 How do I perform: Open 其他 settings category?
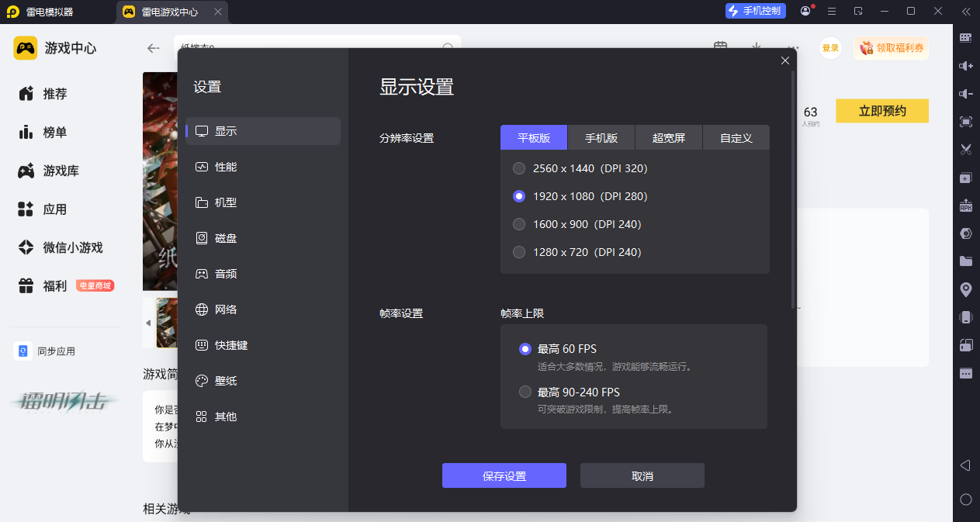(x=263, y=417)
